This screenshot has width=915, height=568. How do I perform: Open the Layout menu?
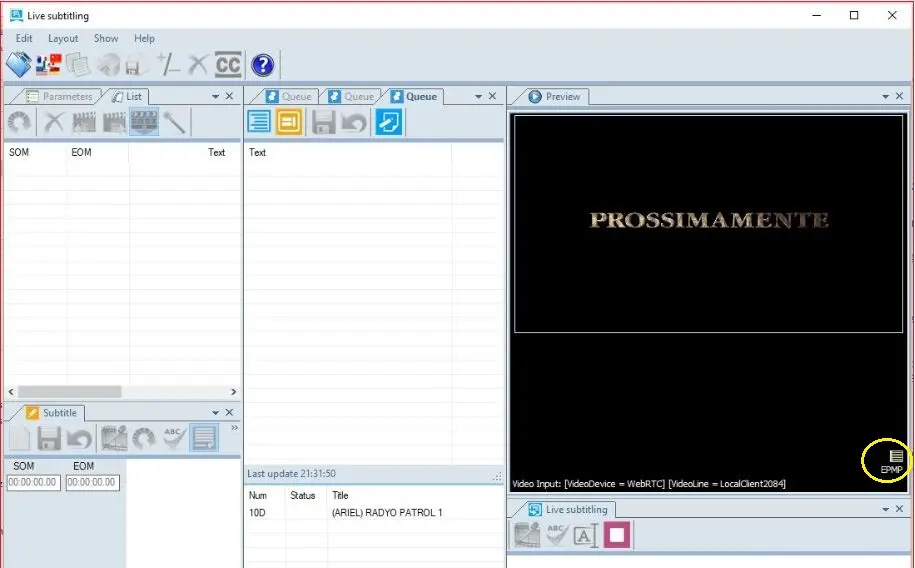pos(63,38)
